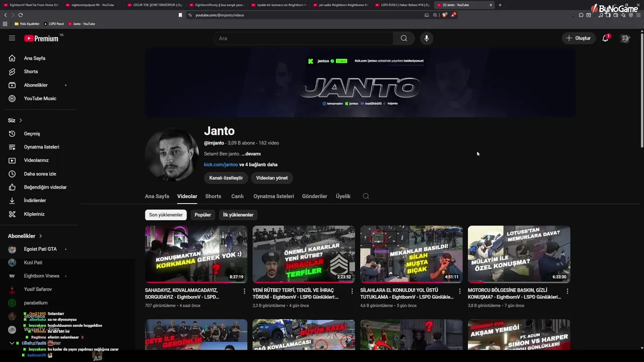Click the Janto channel profile picture
Image resolution: width=644 pixels, height=362 pixels.
[x=172, y=155]
